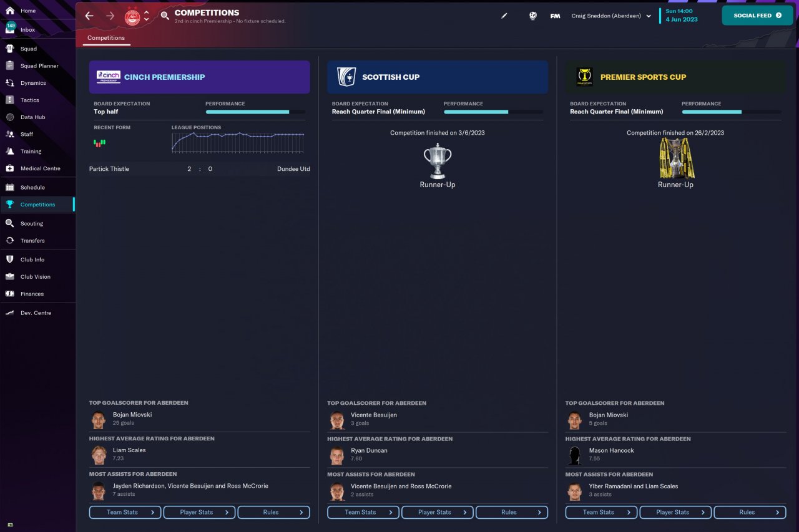Click the up/down chevrons beside the club badge
Screen dimensions: 799x532
coord(147,16)
